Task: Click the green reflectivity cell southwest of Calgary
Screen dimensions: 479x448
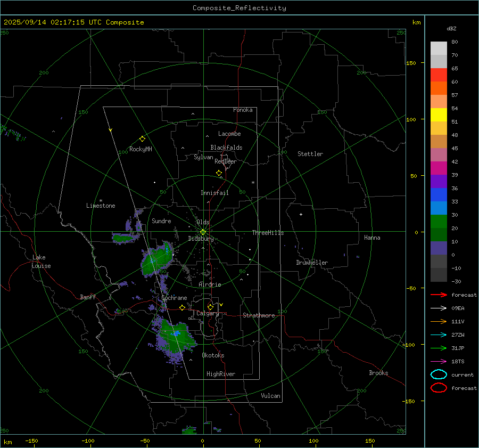Action: coord(175,338)
